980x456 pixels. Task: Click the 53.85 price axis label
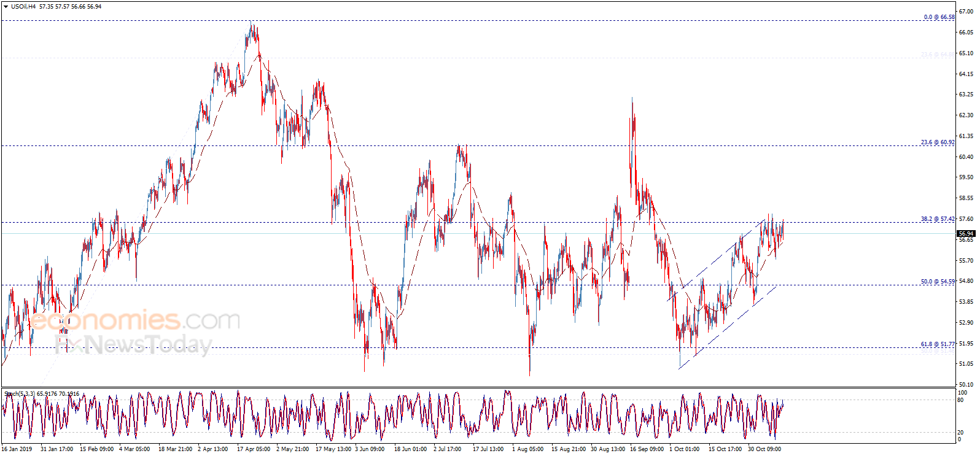(x=966, y=302)
